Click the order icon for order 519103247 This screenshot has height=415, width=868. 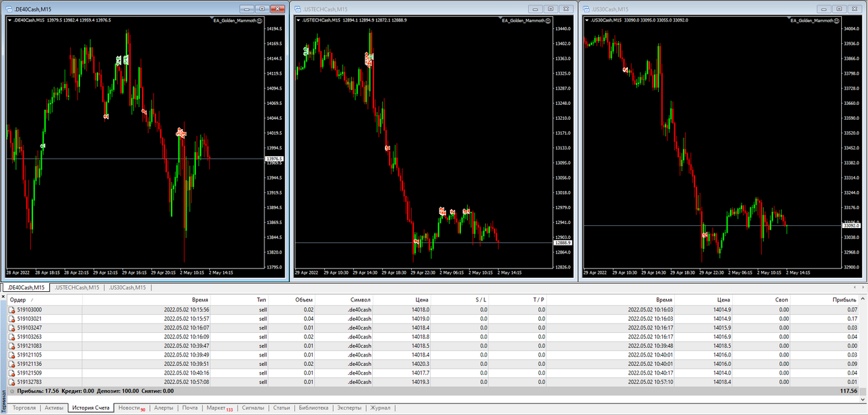[x=12, y=328]
